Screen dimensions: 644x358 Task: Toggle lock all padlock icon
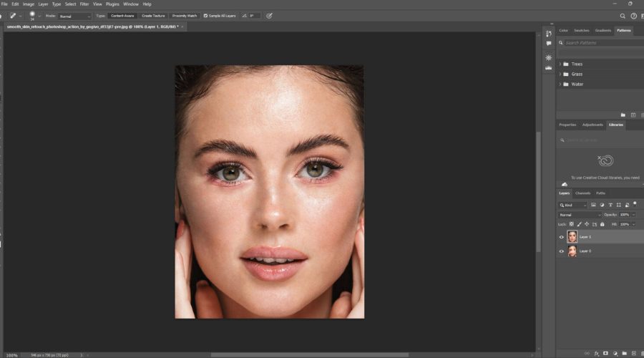602,224
